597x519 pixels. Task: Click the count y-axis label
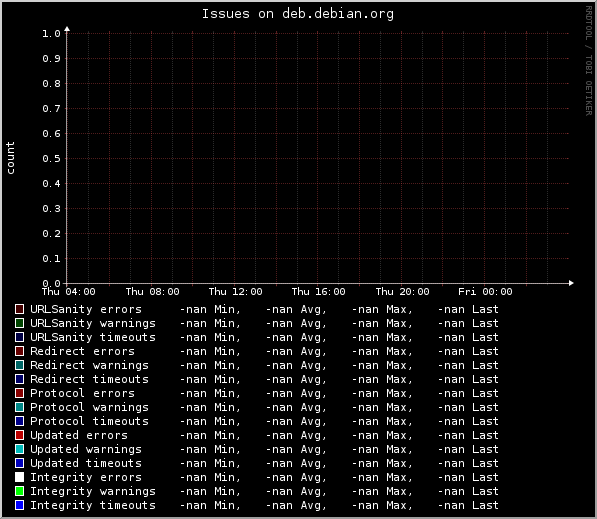10,158
